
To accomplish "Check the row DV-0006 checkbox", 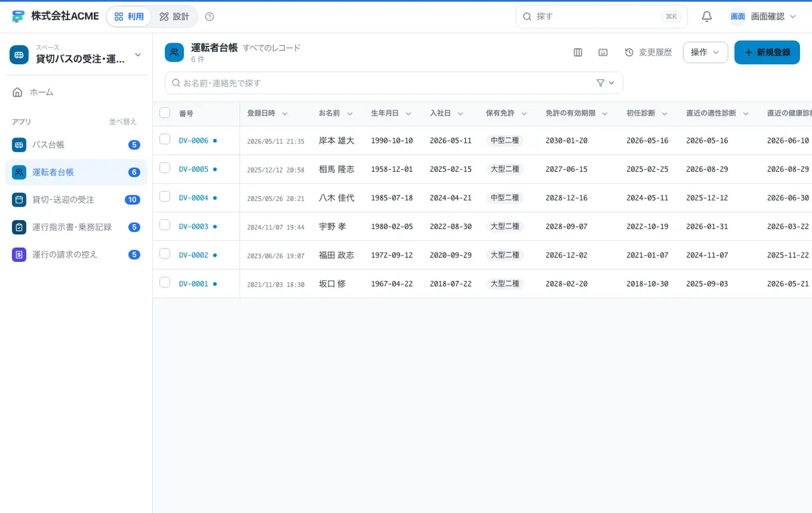I will point(165,139).
